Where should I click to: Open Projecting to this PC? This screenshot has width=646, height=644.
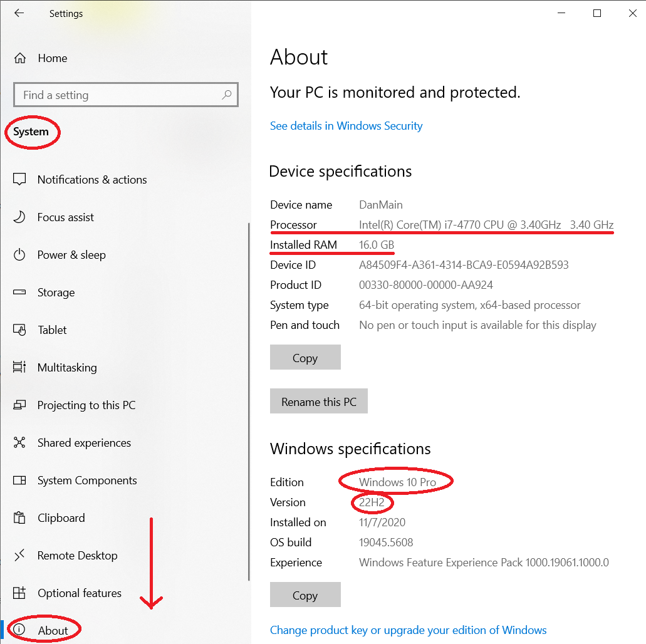(86, 405)
